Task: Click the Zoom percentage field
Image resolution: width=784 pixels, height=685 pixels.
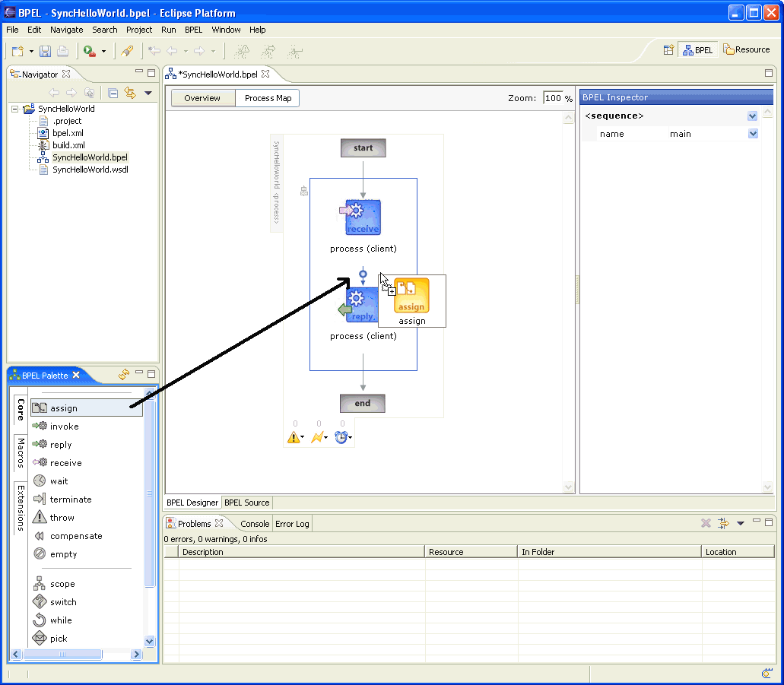Action: click(x=553, y=98)
